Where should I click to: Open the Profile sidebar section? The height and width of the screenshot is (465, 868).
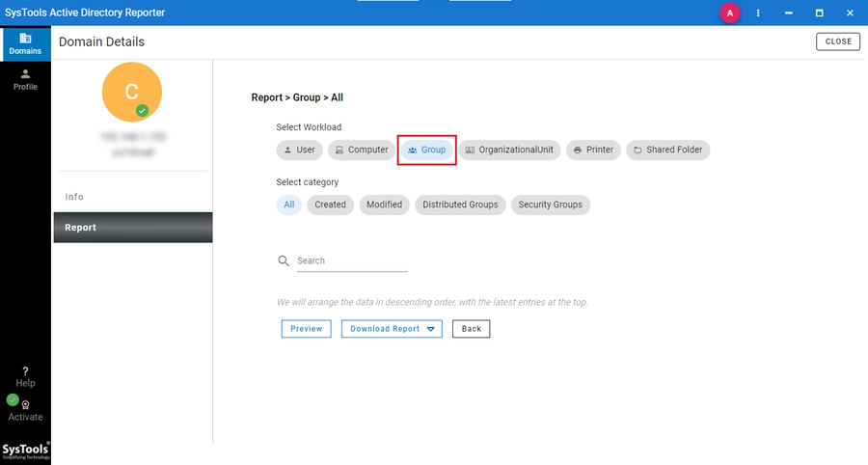(x=25, y=79)
